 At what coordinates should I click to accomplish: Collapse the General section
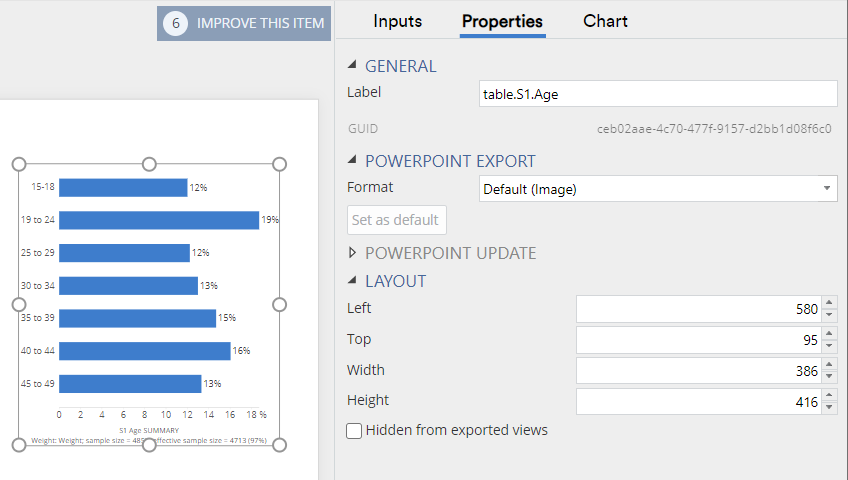pos(352,66)
